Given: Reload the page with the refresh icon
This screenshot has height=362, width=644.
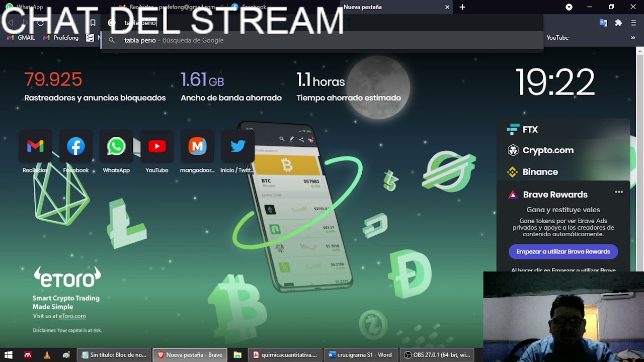Looking at the screenshot, I should (x=41, y=23).
